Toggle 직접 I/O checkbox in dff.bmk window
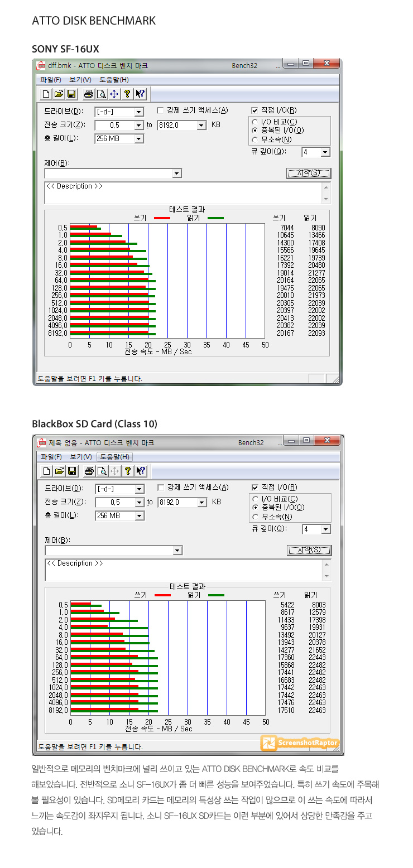 [x=254, y=110]
